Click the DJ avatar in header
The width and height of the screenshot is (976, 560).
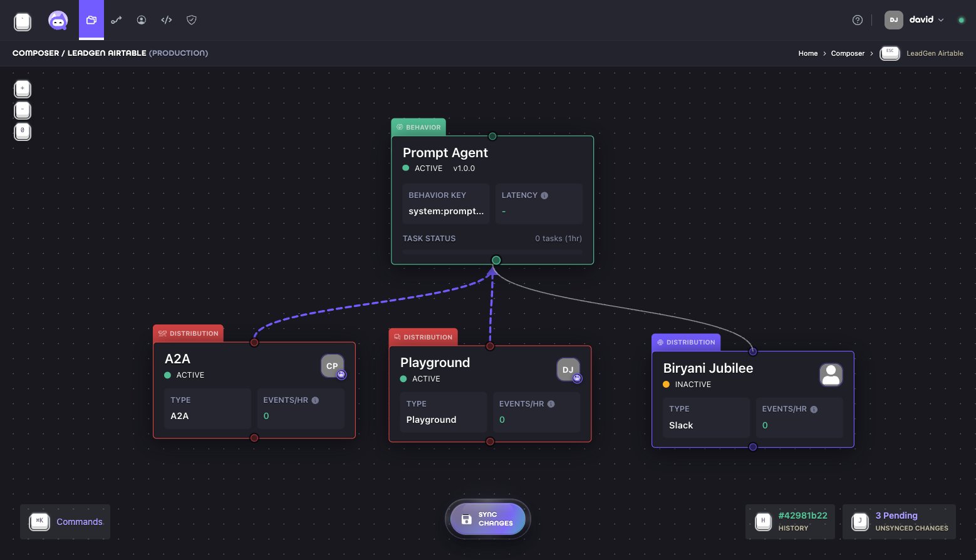pyautogui.click(x=894, y=20)
